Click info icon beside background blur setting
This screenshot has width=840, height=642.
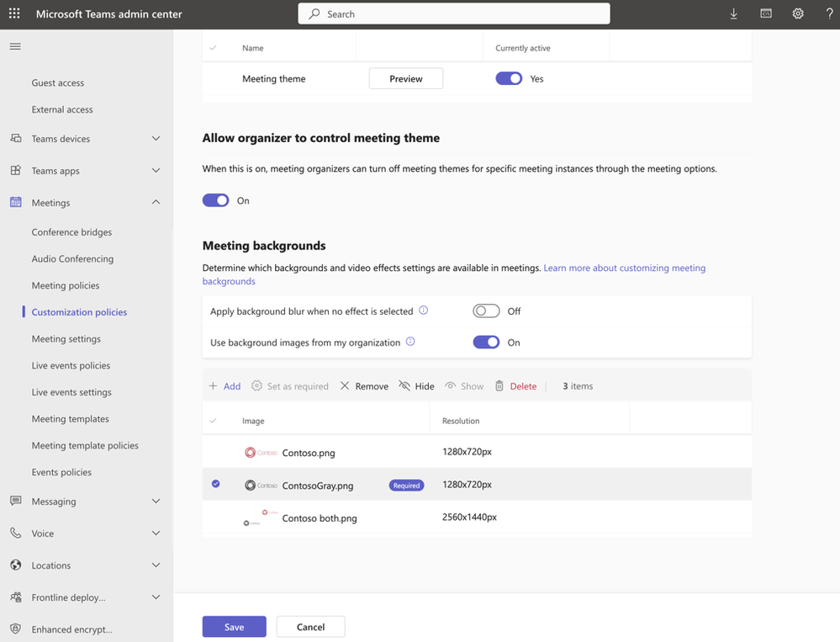tap(424, 310)
